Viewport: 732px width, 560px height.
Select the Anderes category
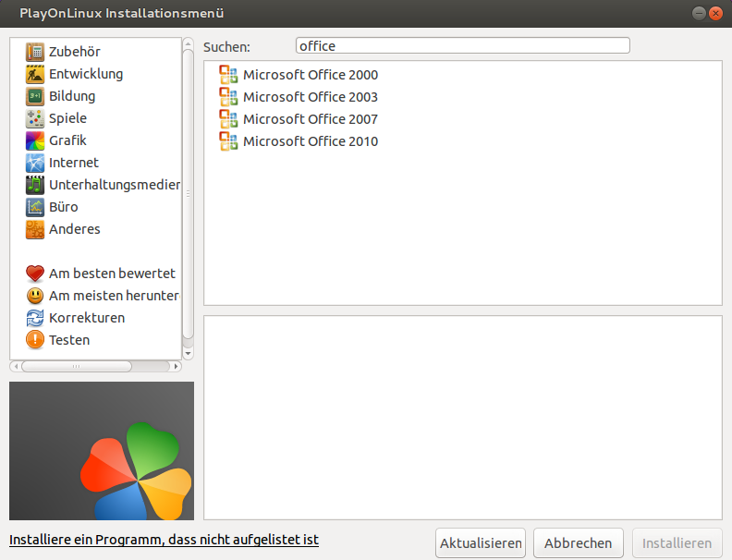tap(75, 229)
